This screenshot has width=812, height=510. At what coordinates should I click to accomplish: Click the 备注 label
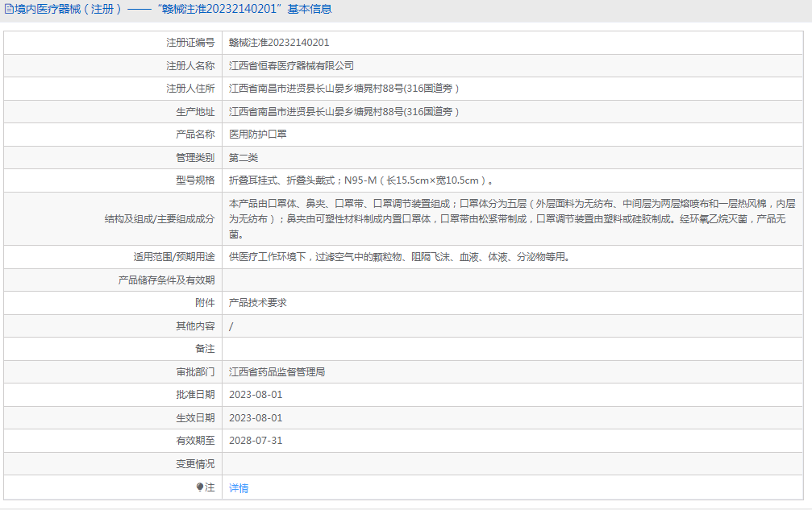205,349
